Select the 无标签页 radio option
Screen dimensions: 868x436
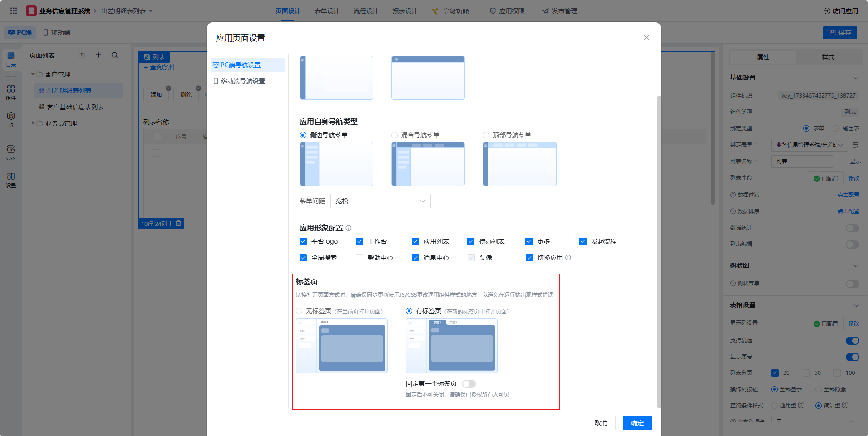[299, 311]
